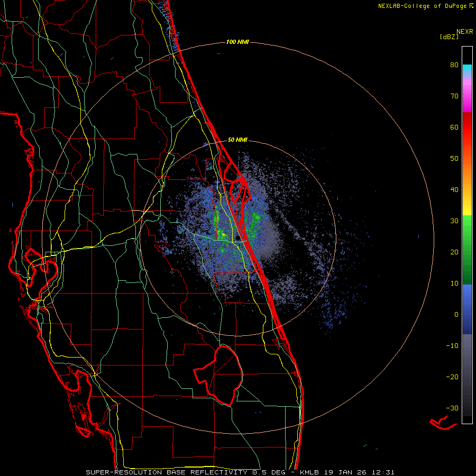Image resolution: width=476 pixels, height=476 pixels.
Task: Click the 0 dBZ scale value
Action: [456, 315]
